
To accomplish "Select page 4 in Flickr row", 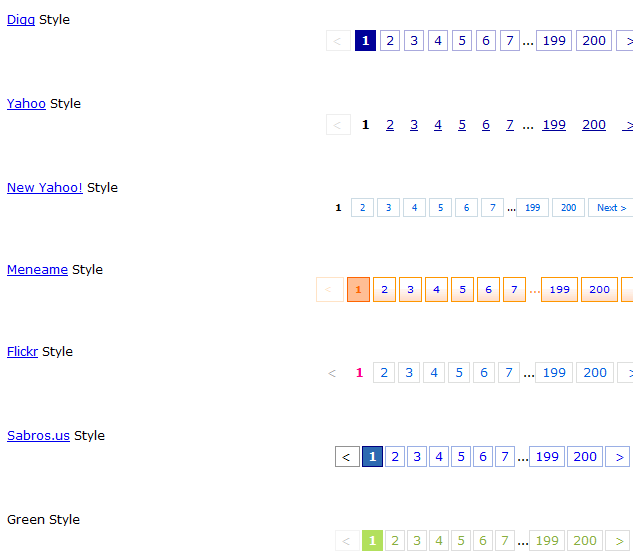I will pos(434,373).
